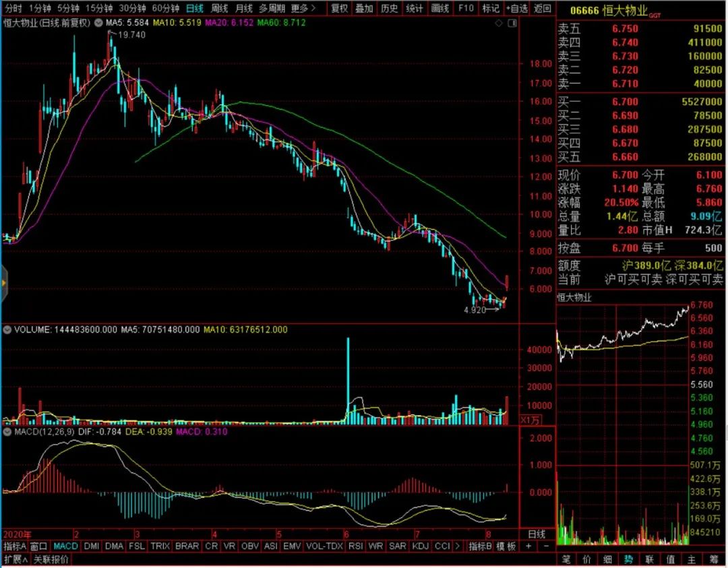Select the 指标A tab

click(14, 546)
